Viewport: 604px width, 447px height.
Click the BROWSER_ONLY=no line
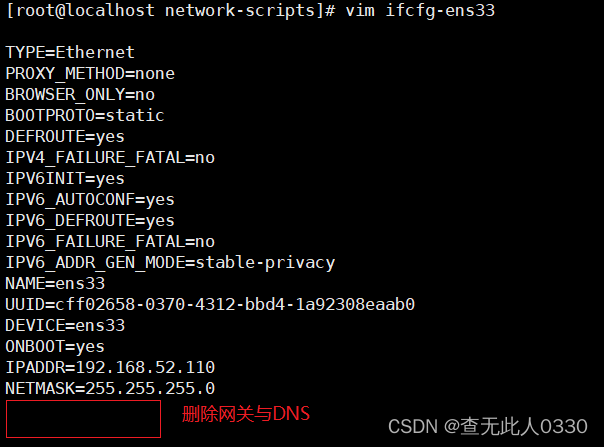(x=80, y=94)
